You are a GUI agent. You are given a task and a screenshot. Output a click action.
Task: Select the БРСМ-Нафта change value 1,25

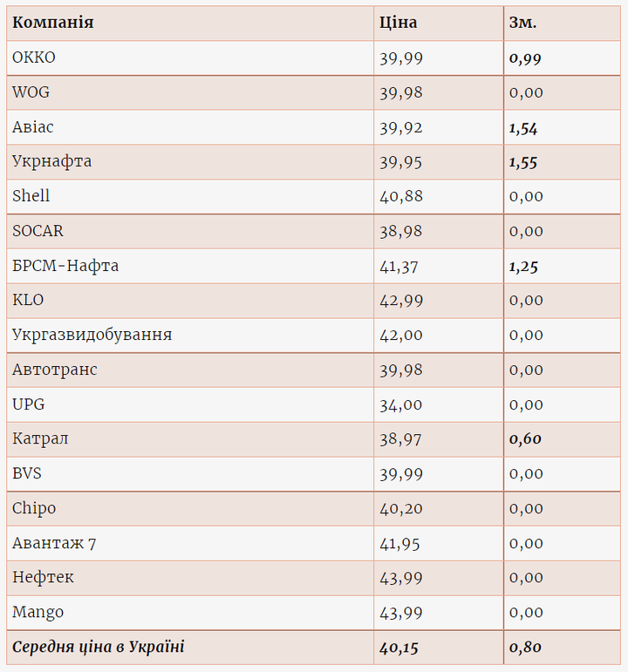click(523, 266)
